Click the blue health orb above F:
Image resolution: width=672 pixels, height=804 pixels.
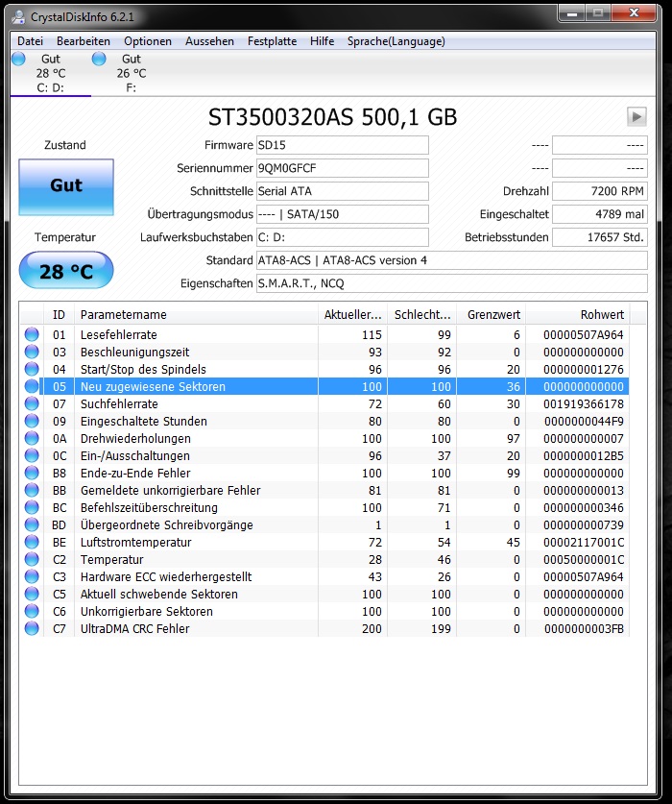coord(99,59)
